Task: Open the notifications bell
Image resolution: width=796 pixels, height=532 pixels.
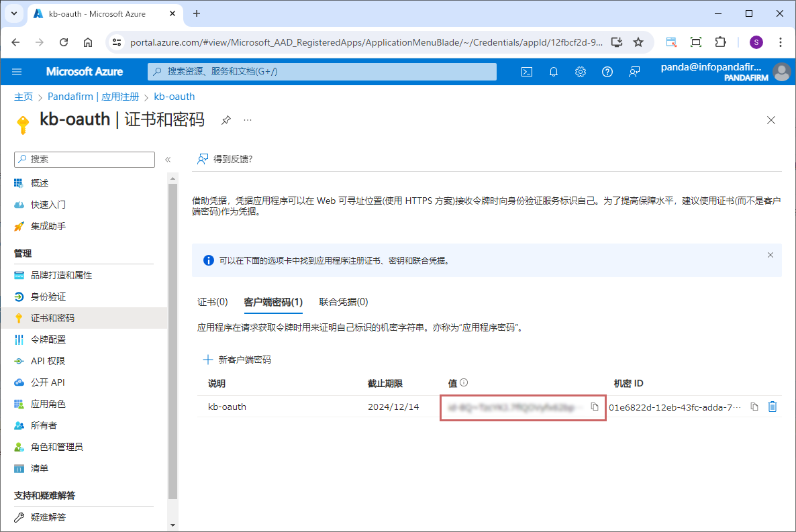Action: coord(554,72)
